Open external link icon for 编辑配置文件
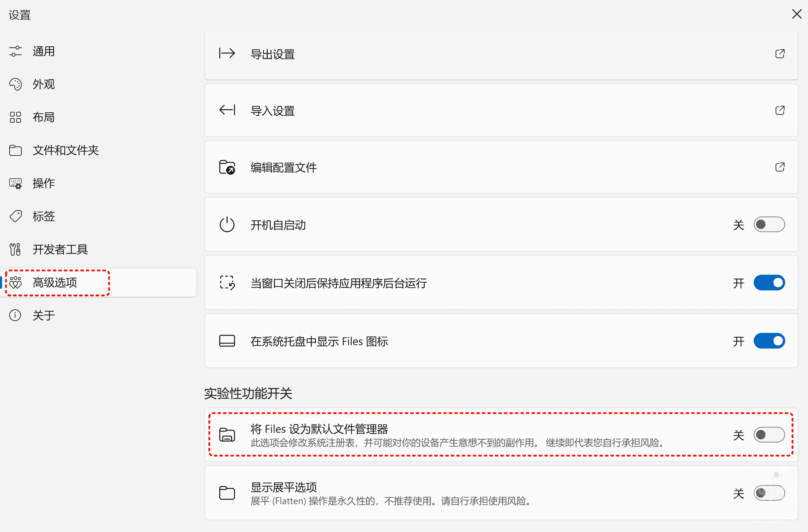 [780, 167]
